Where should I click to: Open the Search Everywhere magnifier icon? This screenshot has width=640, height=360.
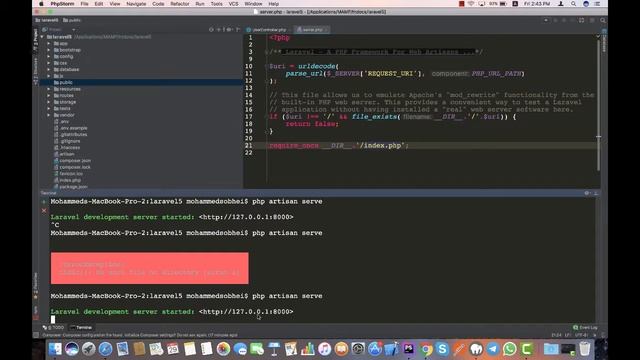[603, 20]
